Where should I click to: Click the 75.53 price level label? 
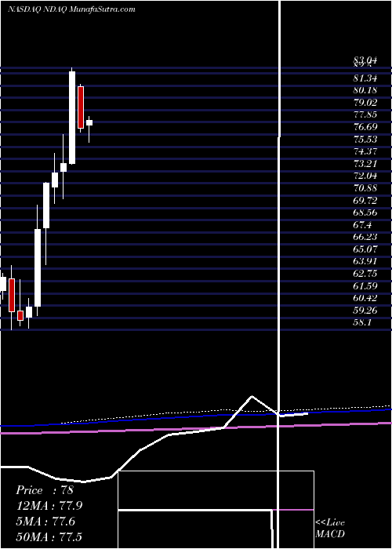coord(365,140)
